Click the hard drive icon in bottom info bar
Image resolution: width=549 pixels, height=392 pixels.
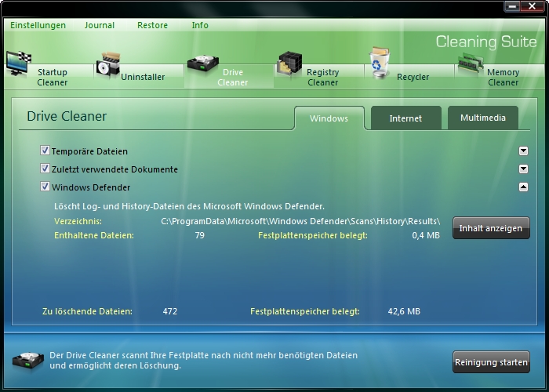tap(26, 361)
